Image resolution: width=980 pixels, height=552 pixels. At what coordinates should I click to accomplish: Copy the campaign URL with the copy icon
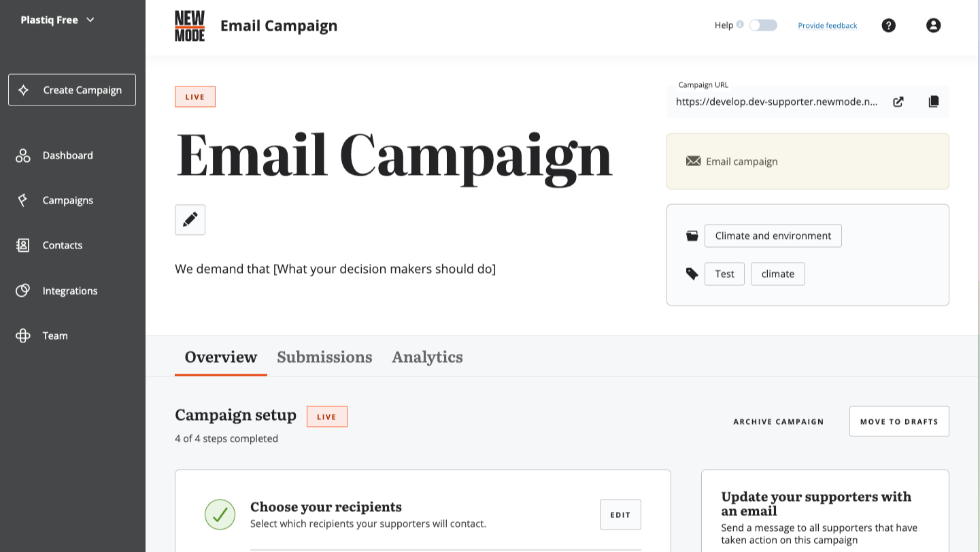click(934, 102)
